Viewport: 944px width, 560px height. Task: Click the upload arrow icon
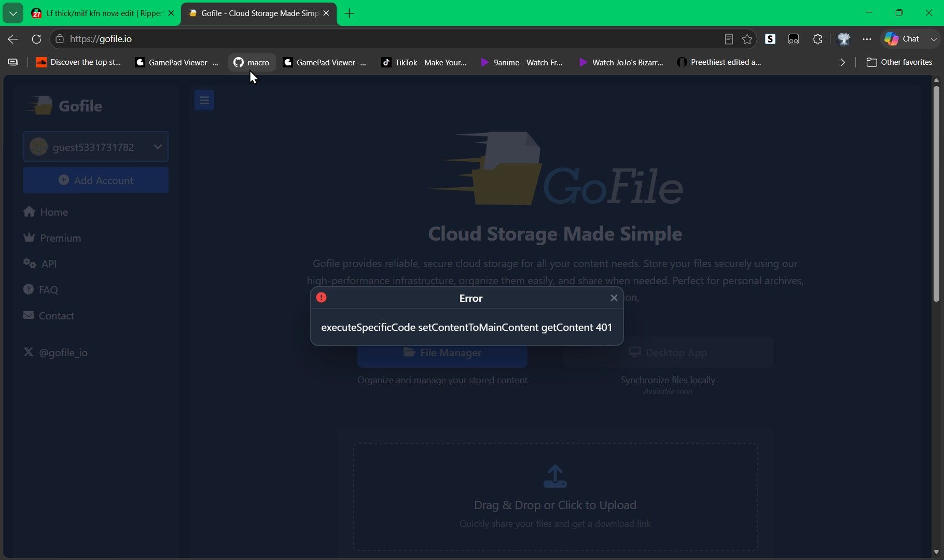click(555, 476)
